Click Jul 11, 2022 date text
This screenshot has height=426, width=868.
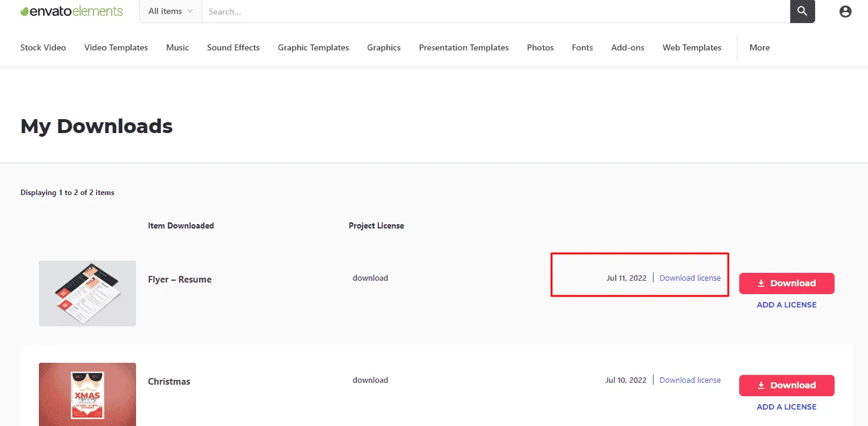tap(626, 278)
